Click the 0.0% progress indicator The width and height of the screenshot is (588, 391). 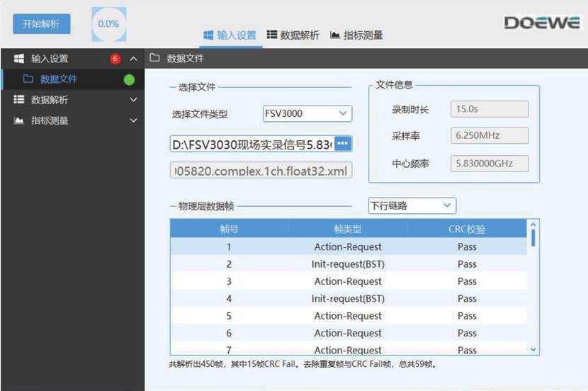[108, 24]
